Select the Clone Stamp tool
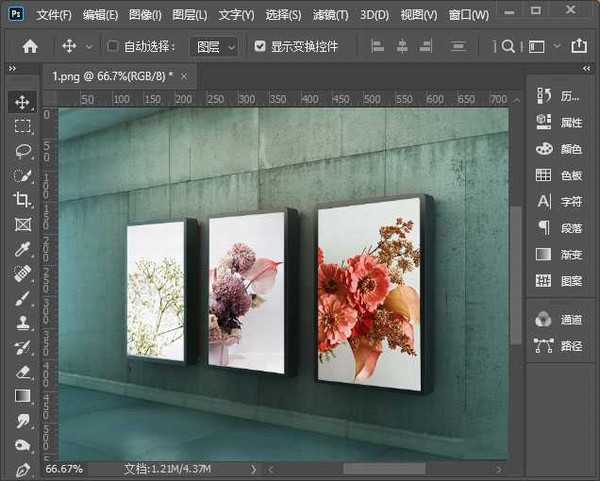Screen dimensions: 600x481 point(22,323)
